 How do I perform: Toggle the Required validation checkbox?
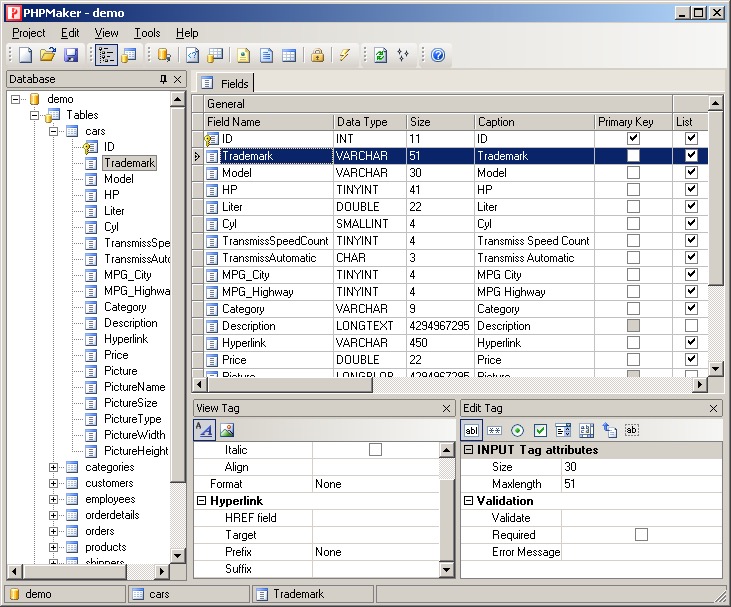click(x=641, y=535)
